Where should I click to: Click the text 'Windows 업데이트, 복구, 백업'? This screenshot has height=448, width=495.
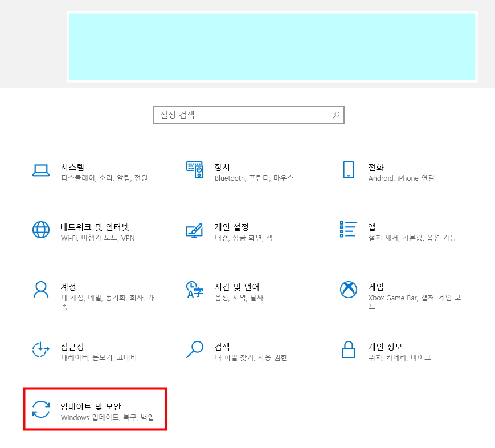coord(107,417)
